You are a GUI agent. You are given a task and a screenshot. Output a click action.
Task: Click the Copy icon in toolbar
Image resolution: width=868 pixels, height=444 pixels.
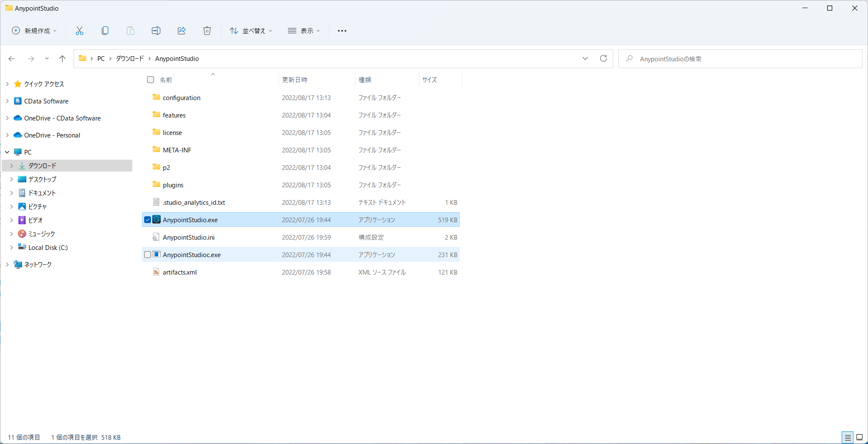[105, 31]
